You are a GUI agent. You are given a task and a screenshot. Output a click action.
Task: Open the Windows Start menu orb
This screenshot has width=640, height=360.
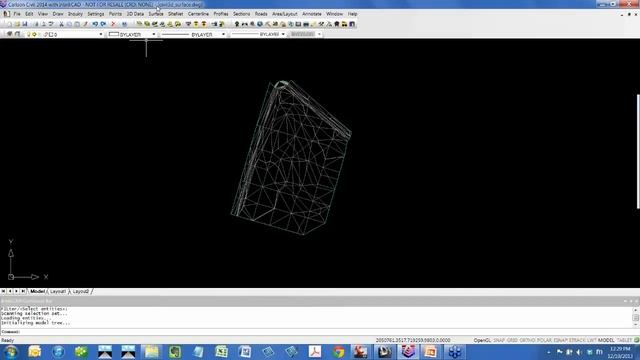coord(11,351)
